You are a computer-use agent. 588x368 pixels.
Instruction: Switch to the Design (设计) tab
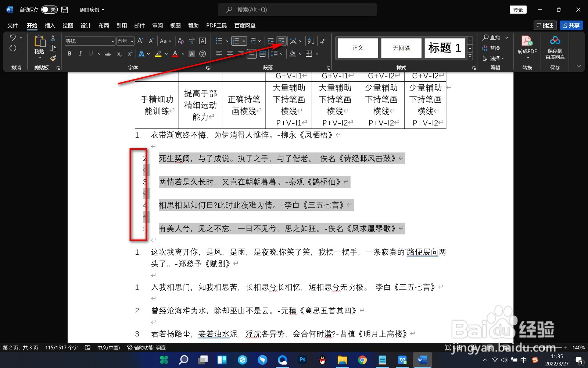pos(86,25)
